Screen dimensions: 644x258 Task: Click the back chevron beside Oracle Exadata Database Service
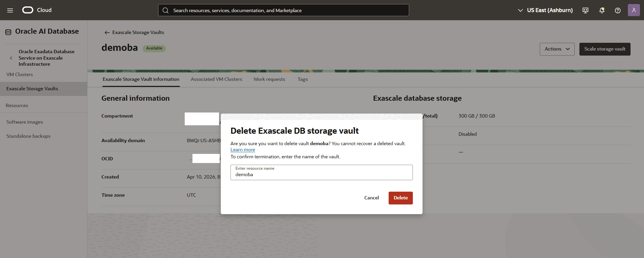click(11, 58)
